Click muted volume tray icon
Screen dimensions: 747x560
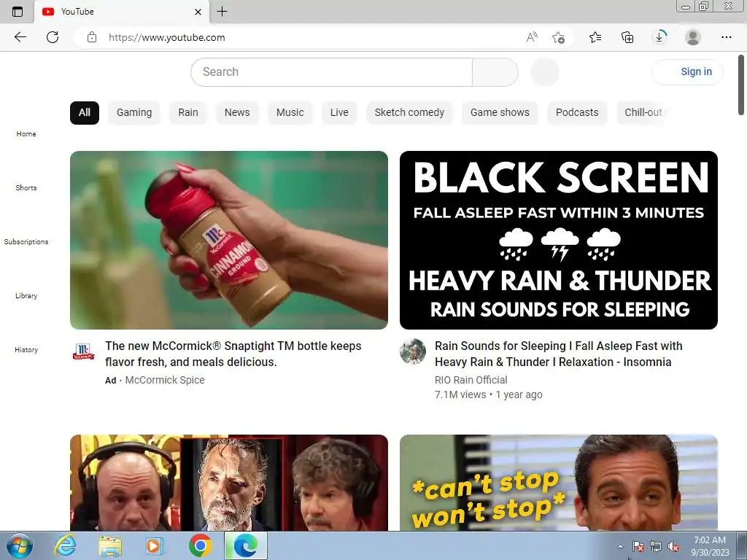[x=673, y=546]
